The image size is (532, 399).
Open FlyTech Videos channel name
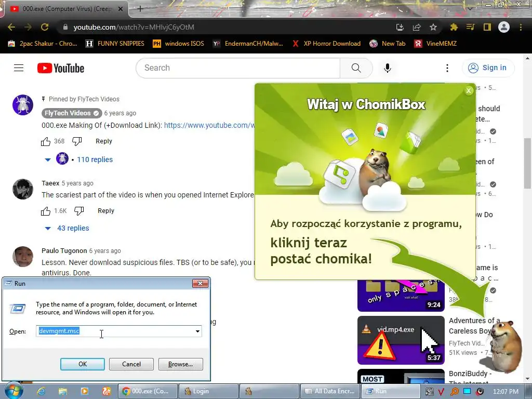[x=72, y=113]
